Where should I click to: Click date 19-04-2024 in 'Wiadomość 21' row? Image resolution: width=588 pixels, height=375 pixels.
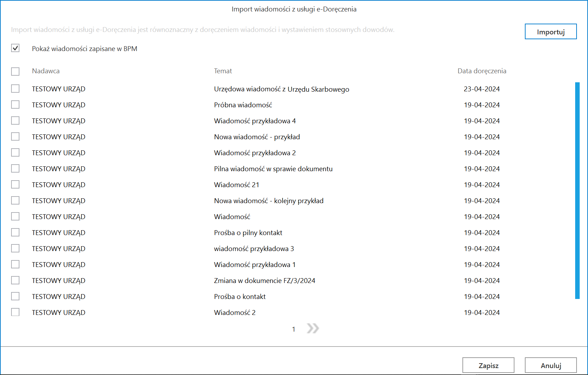click(x=482, y=185)
